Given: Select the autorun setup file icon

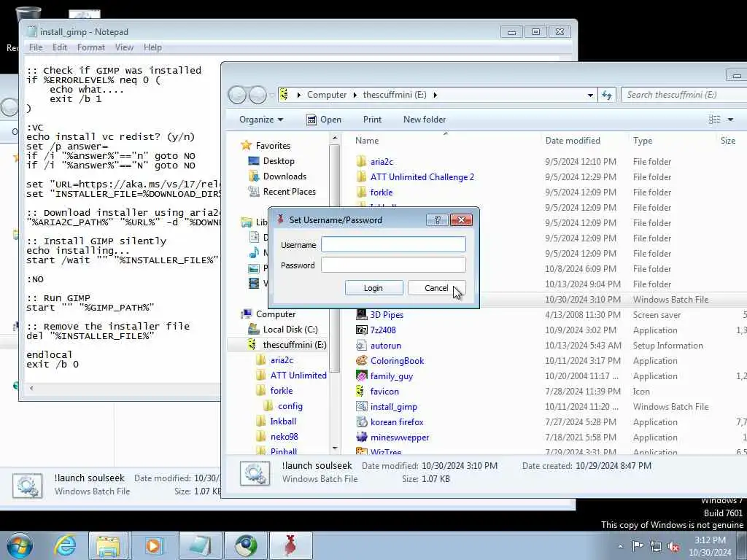Looking at the screenshot, I should click(x=361, y=345).
